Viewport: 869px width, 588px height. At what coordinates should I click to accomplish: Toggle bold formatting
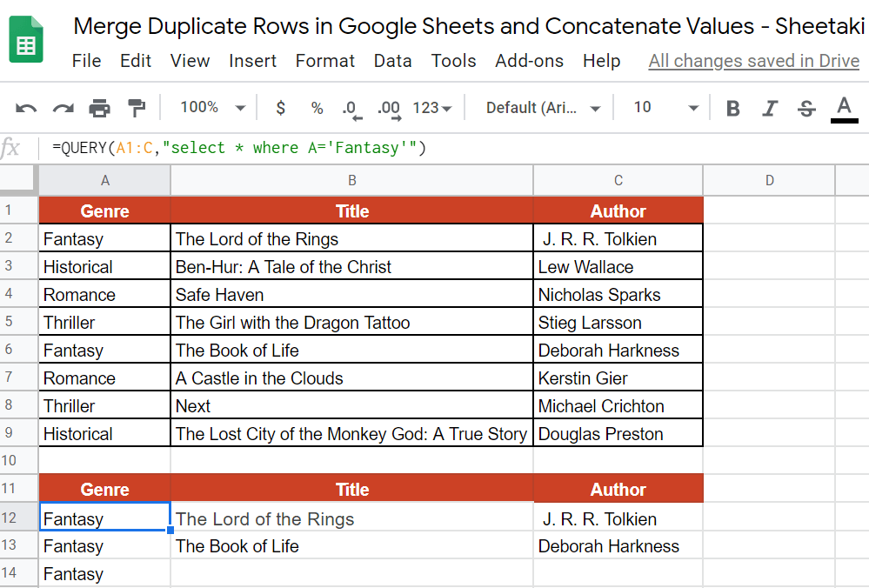click(732, 107)
